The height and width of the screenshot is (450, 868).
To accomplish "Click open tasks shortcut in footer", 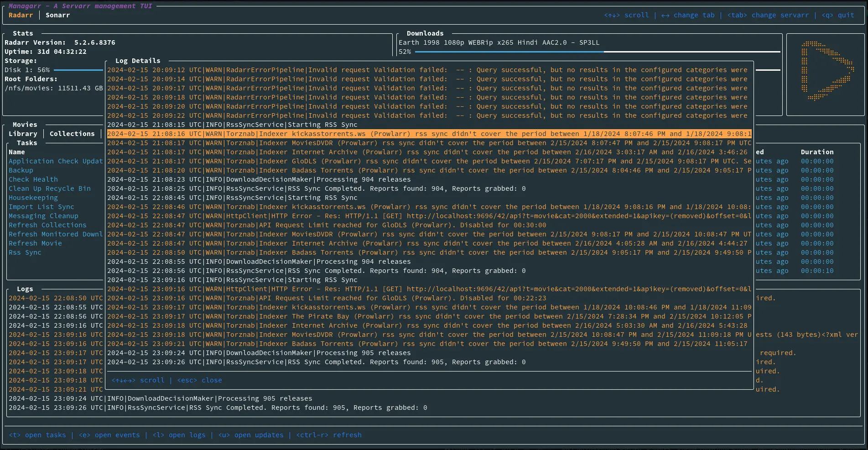I will tap(37, 435).
